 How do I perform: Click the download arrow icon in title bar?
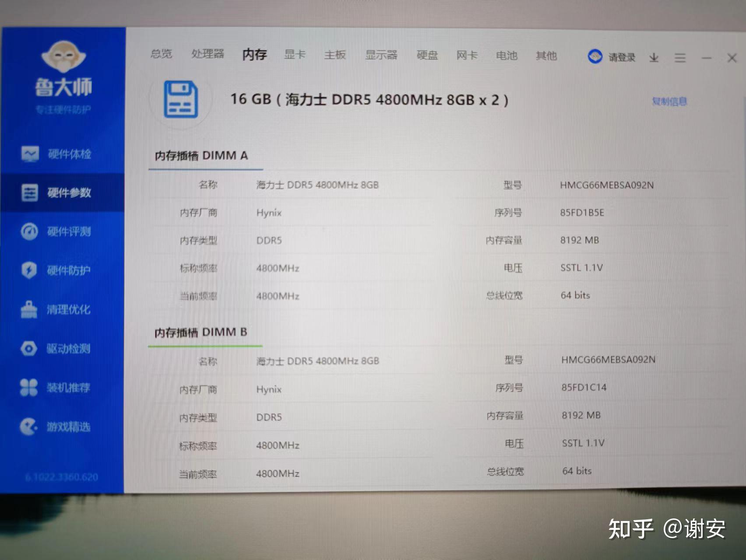point(654,57)
